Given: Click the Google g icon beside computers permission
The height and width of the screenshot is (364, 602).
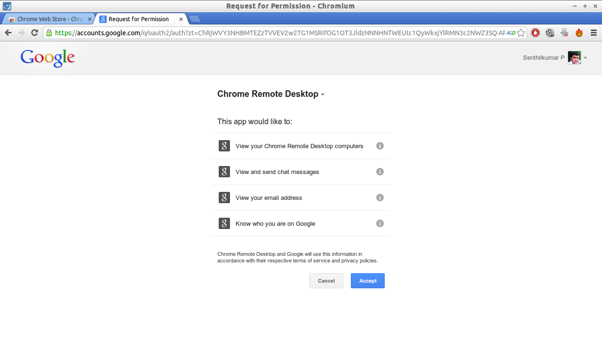Looking at the screenshot, I should pos(224,146).
